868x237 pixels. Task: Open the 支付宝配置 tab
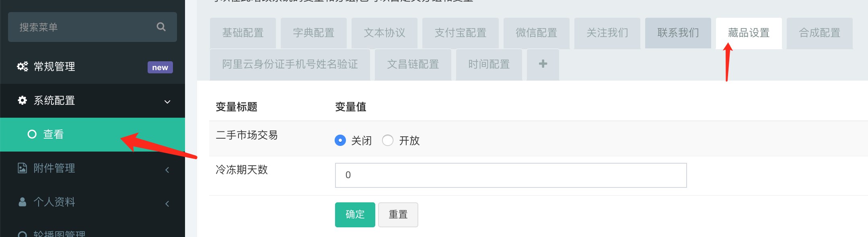click(460, 33)
